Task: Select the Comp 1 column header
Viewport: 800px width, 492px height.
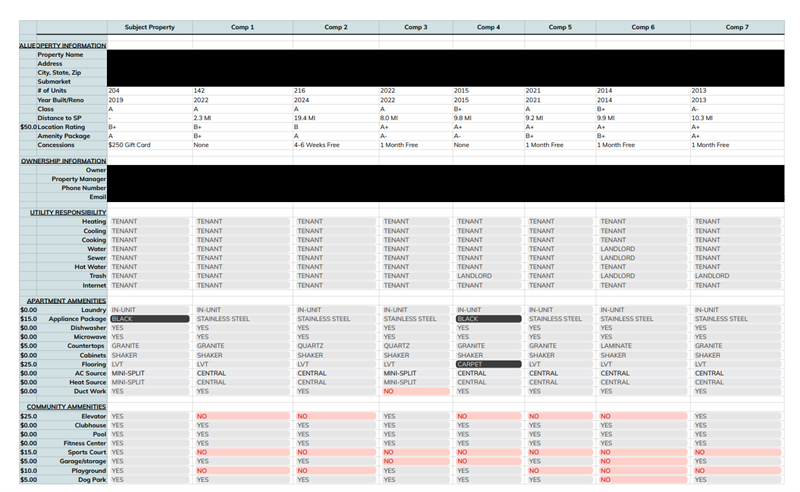Action: (242, 27)
